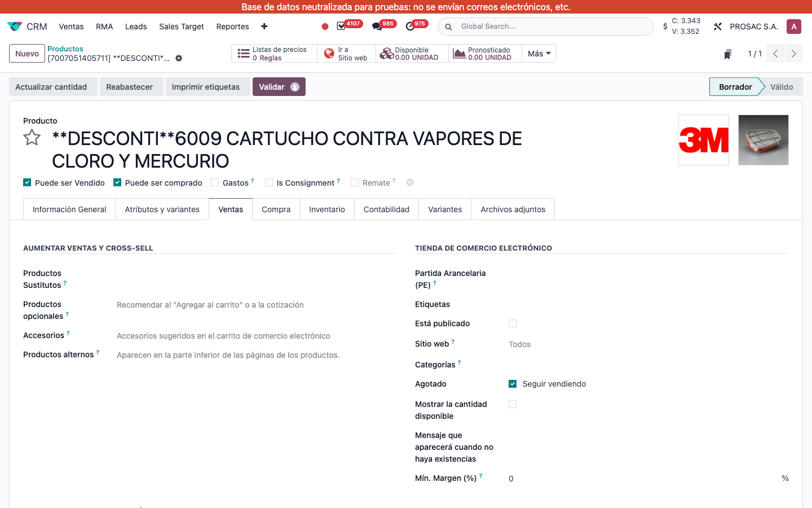Click the bookmark icon near pager
Image resolution: width=812 pixels, height=508 pixels.
point(728,54)
